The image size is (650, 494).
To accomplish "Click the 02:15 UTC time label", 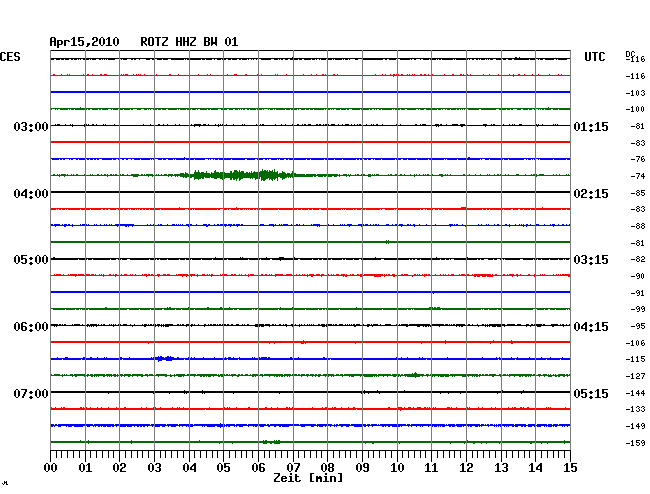I will [591, 194].
